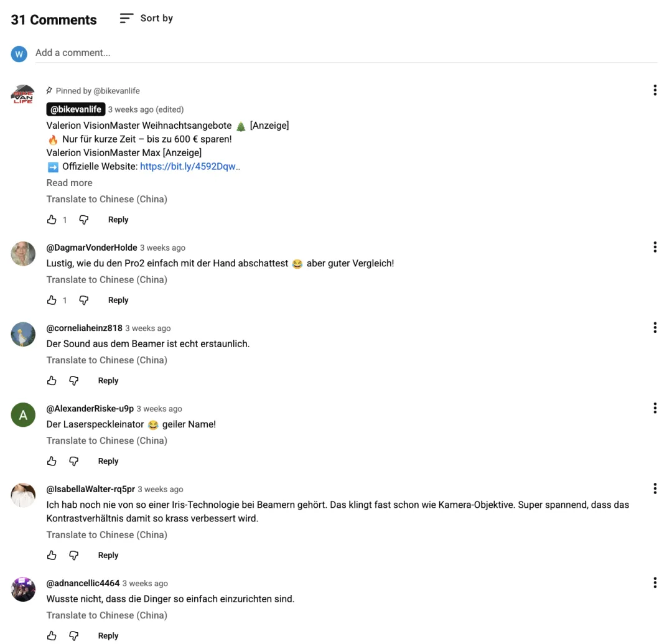
Task: Dislike @IsabellaWalter-rq5pr's Iris-Technologie comment
Action: pyautogui.click(x=74, y=555)
